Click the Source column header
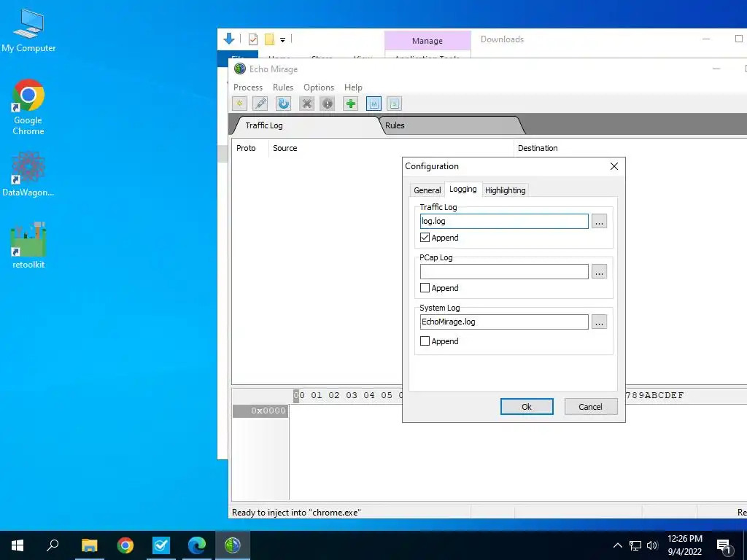Screen dimensions: 747x560 click(x=391, y=148)
